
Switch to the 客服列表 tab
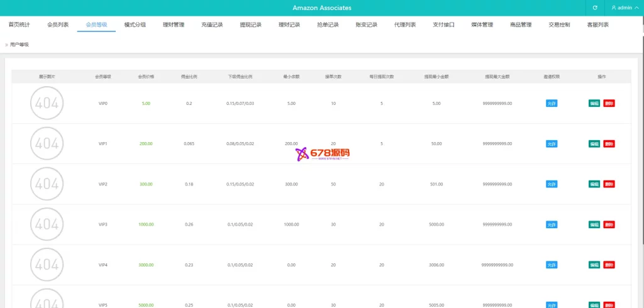tap(597, 25)
